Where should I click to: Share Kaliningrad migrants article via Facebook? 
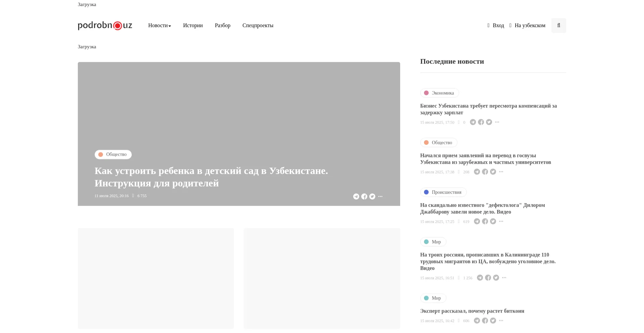pyautogui.click(x=488, y=278)
